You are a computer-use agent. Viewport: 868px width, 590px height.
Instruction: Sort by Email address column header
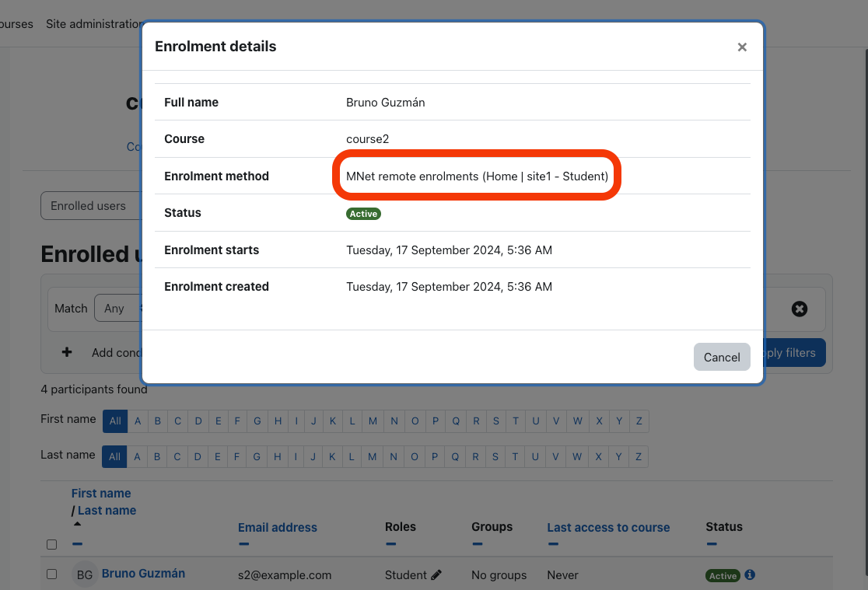tap(278, 528)
